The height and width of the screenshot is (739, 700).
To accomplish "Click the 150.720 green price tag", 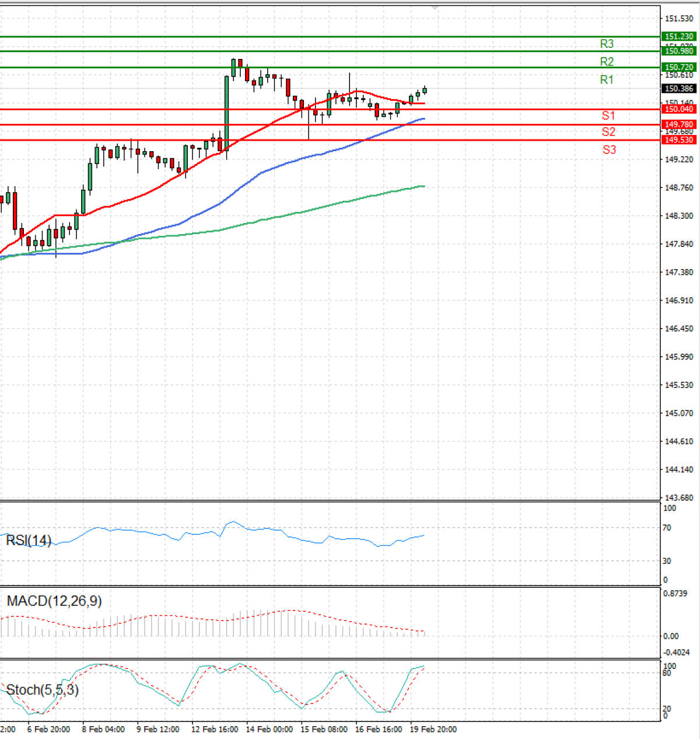I will [679, 68].
